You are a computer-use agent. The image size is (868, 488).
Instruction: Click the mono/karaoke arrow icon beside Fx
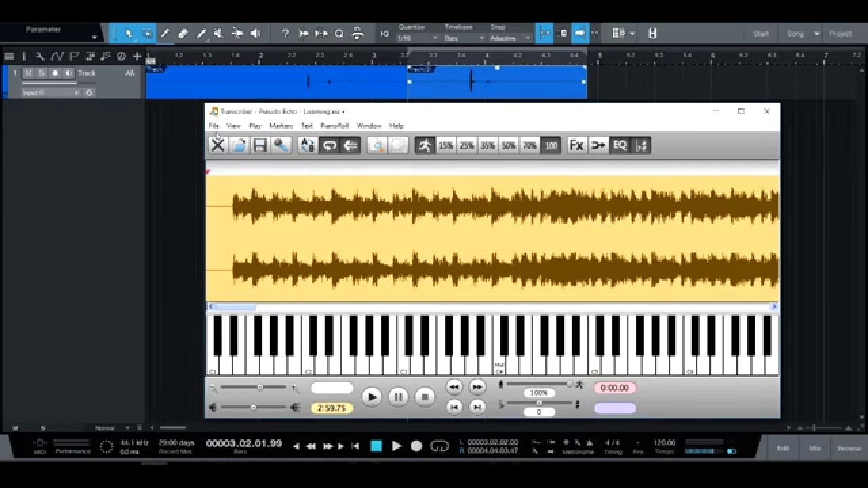(x=598, y=145)
